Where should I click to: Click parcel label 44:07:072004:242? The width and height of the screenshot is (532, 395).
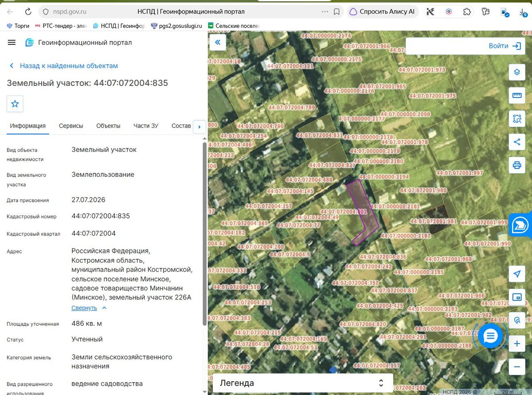click(x=368, y=267)
